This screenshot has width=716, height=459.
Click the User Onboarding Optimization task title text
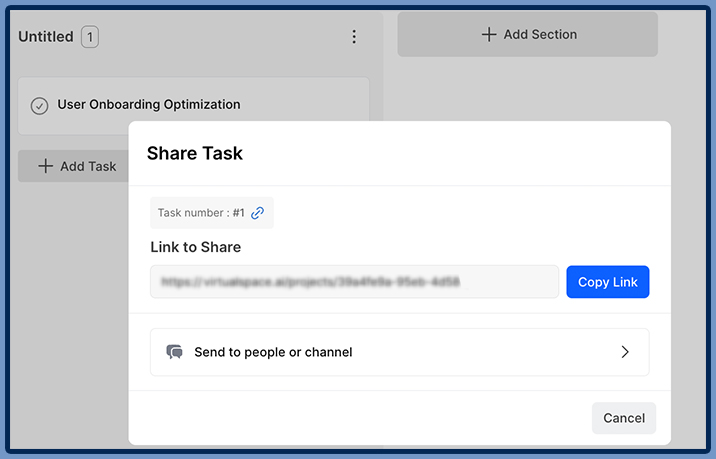pos(149,104)
